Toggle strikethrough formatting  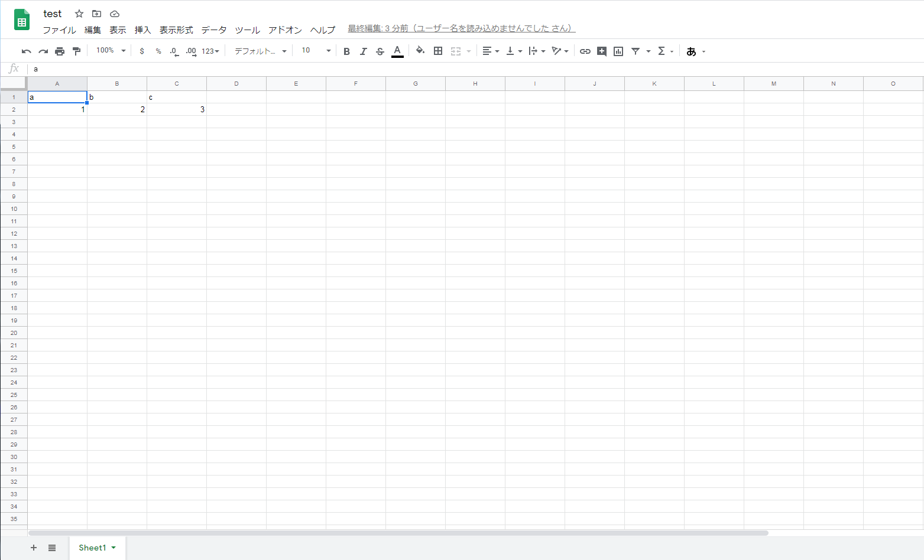[380, 51]
